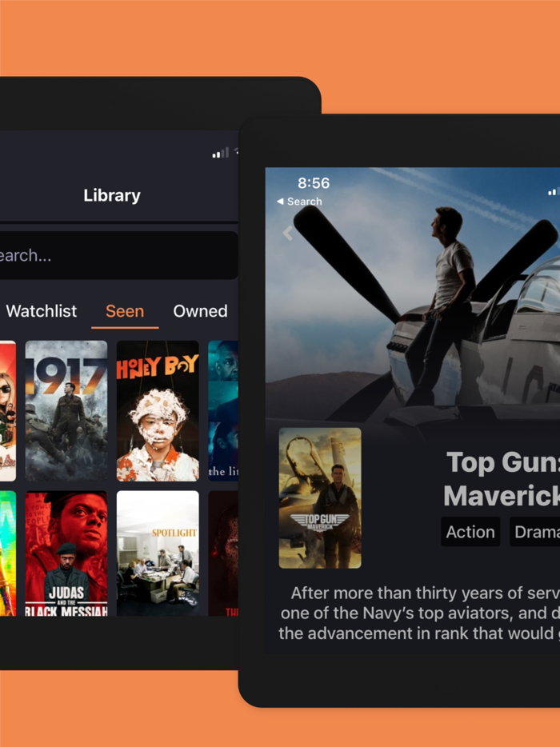The width and height of the screenshot is (560, 747).
Task: Tap the 8:56 clock in status bar
Action: tap(314, 183)
